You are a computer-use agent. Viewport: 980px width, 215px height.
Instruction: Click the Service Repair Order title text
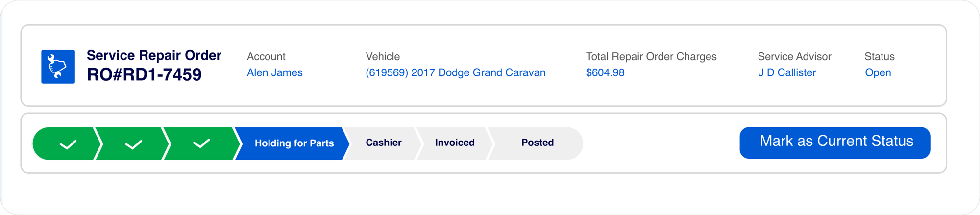(154, 55)
